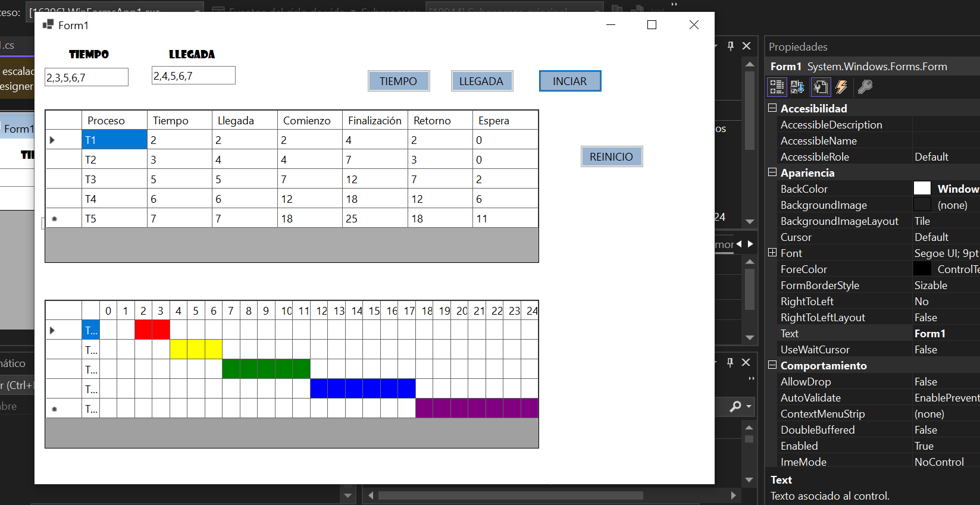Collapse the Accesibilidad category
The height and width of the screenshot is (505, 980).
772,108
